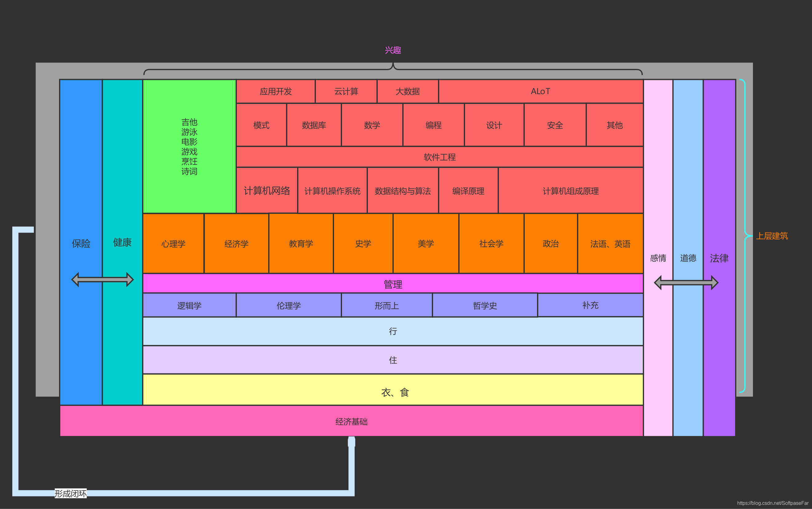Select the 住 lavender bar
Screen dimensions: 812x509
click(393, 360)
